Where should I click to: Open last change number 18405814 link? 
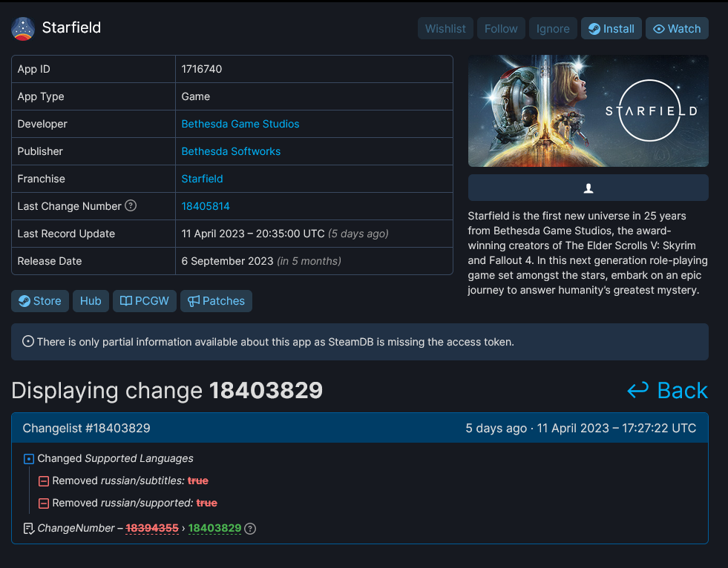coord(206,206)
